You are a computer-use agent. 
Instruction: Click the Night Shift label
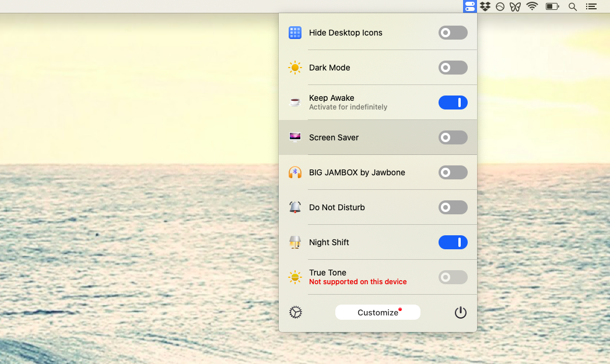pyautogui.click(x=329, y=242)
